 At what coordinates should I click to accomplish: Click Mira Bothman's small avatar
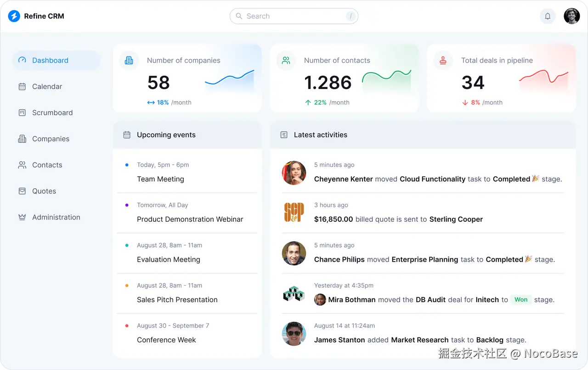pos(320,300)
